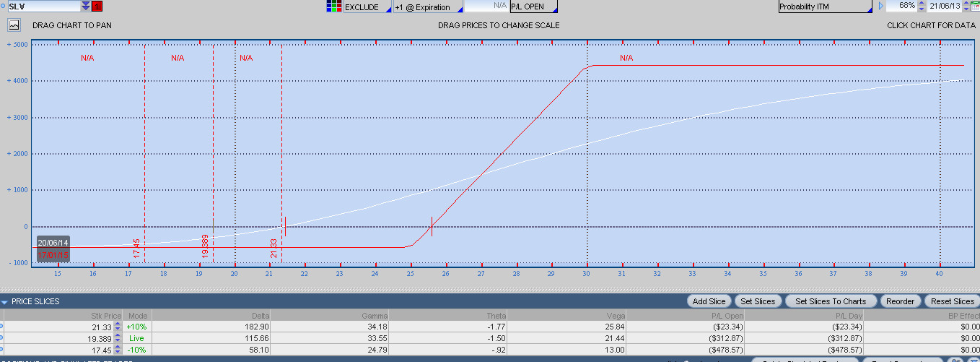This screenshot has width=980, height=362.
Task: Open the P/L OPEN dropdown
Action: [534, 7]
